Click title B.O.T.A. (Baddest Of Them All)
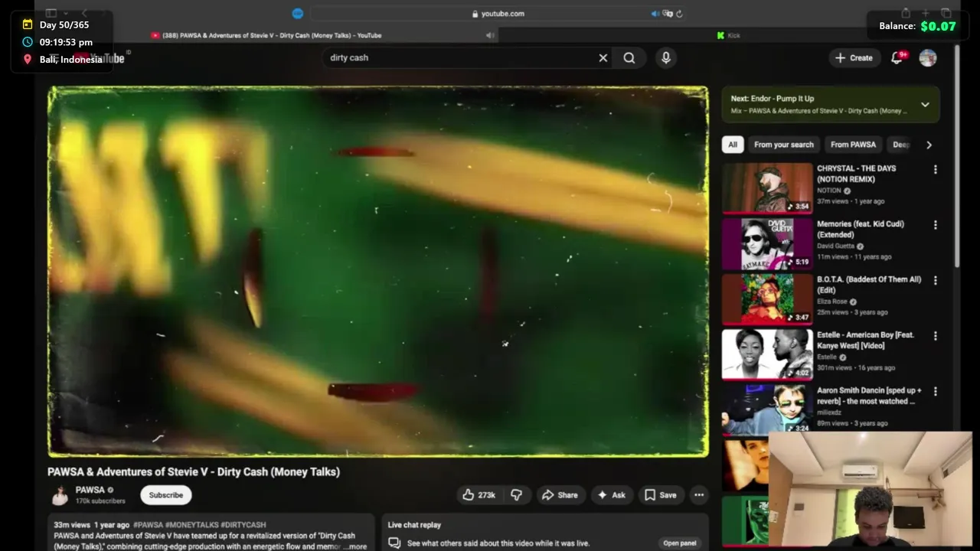980x551 pixels. [x=869, y=285]
